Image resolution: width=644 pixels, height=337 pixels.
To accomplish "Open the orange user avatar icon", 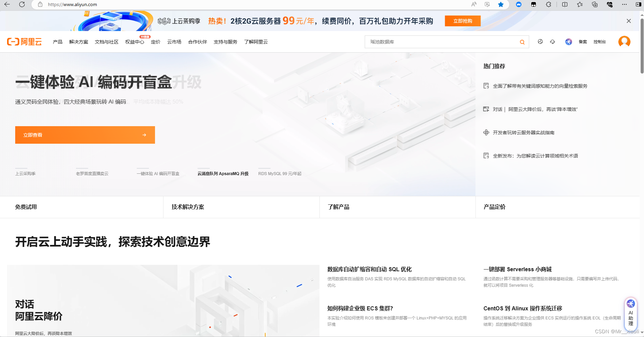I will 624,41.
